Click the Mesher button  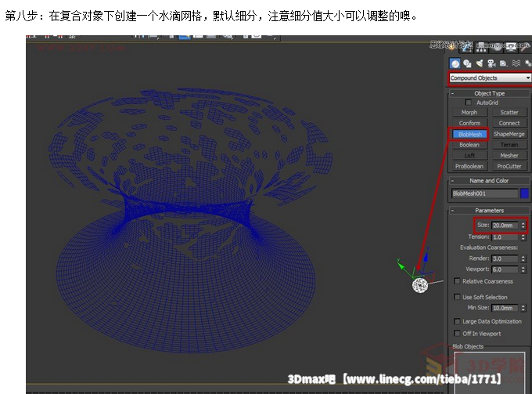click(x=509, y=156)
